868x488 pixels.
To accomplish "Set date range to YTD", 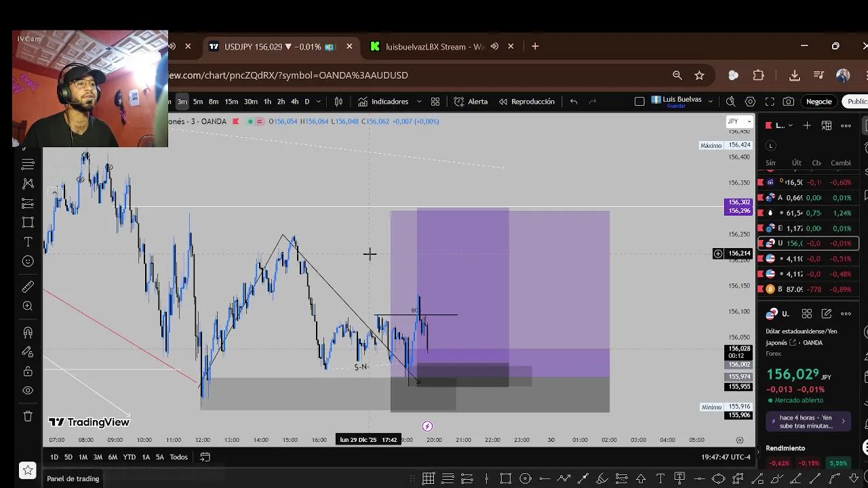I will click(x=130, y=457).
